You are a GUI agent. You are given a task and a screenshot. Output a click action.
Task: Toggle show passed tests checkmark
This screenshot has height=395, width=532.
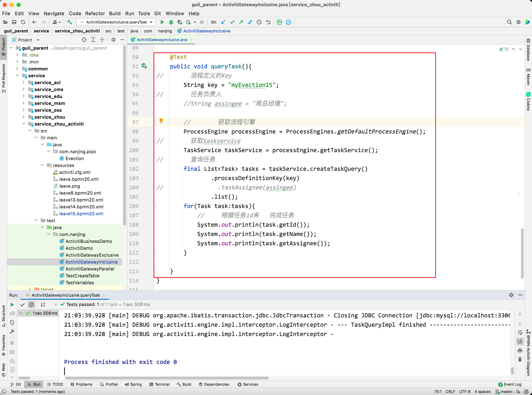[22, 304]
